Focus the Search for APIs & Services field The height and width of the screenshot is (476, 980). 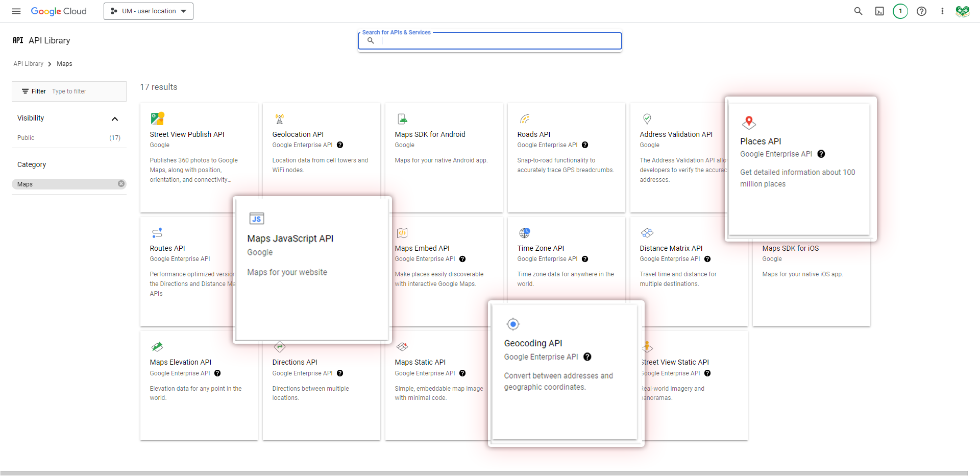pos(490,41)
